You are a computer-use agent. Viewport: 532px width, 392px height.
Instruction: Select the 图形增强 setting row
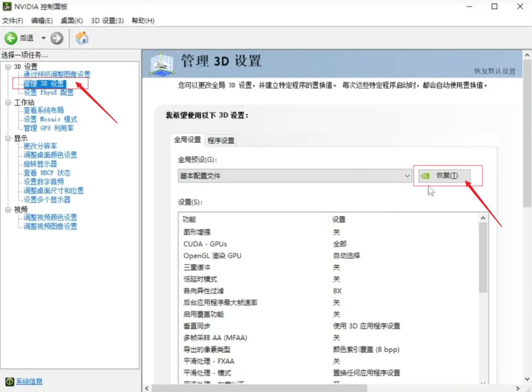point(328,232)
